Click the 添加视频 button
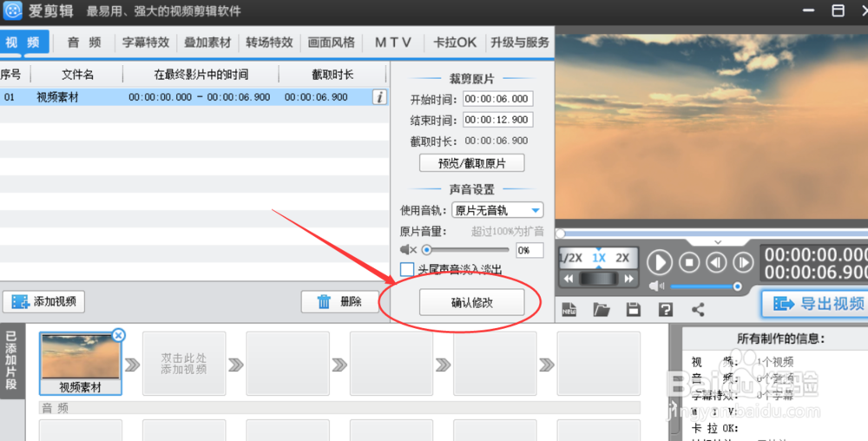The width and height of the screenshot is (868, 441). [43, 301]
